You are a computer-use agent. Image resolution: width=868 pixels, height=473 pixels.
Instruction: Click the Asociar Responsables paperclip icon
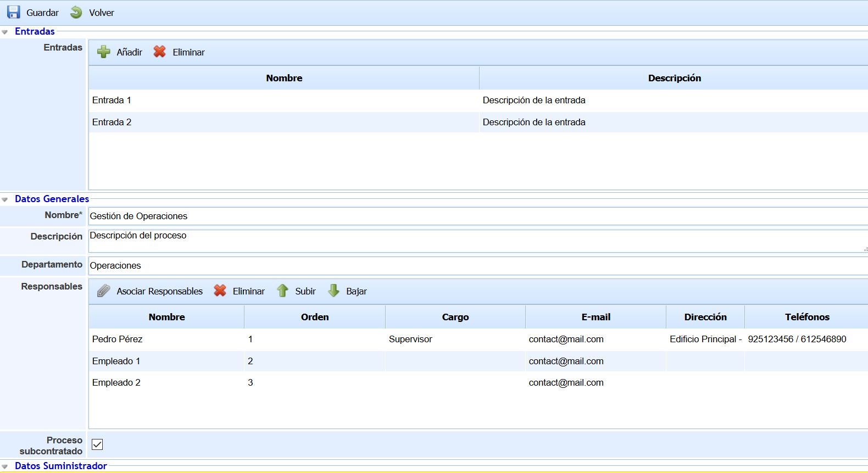pos(104,291)
